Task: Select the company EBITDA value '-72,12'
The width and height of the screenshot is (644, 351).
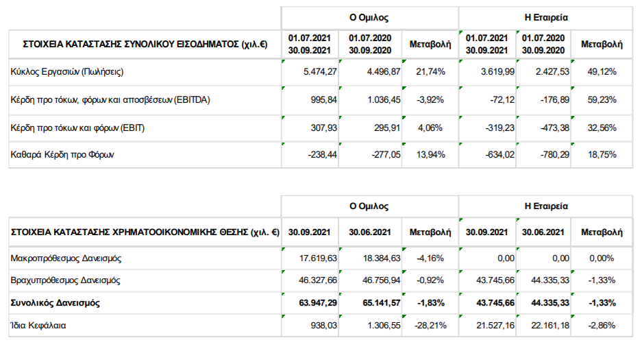Action: coord(502,100)
